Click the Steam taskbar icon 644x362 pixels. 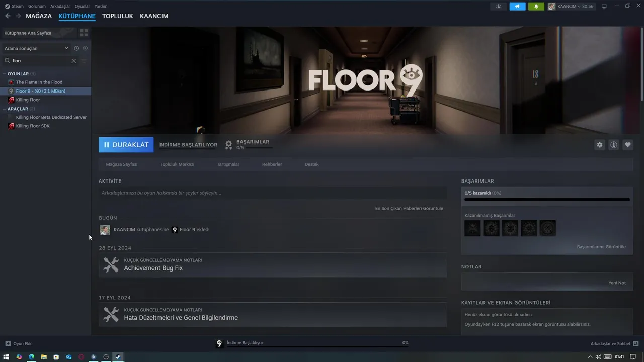pos(118,357)
